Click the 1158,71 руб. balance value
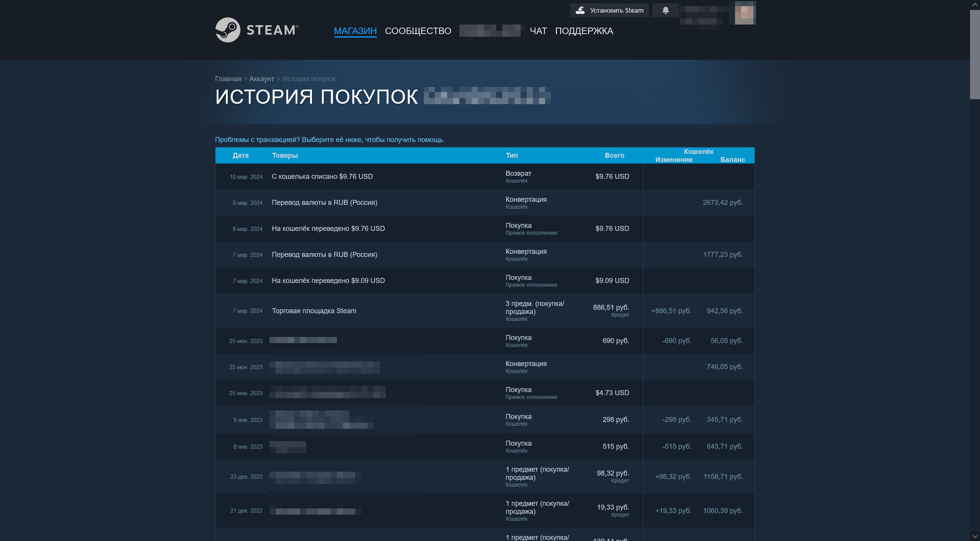The image size is (980, 541). (723, 477)
